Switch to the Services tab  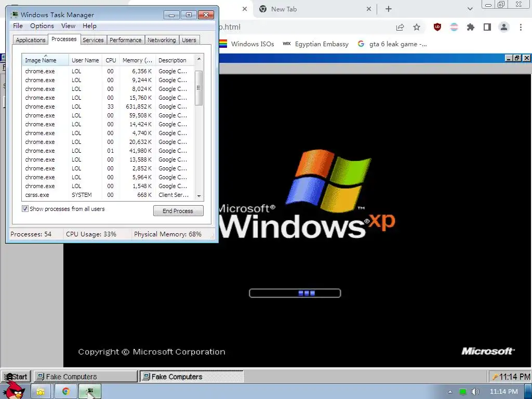(x=93, y=40)
